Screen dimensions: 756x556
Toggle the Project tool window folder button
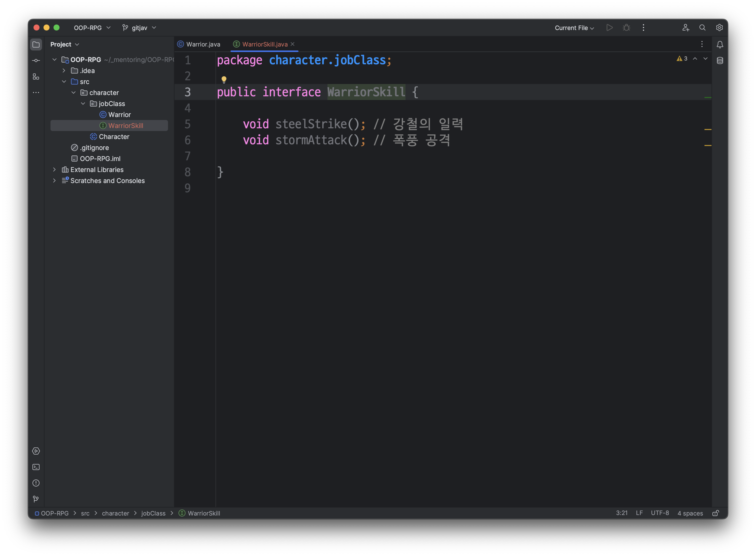coord(36,44)
